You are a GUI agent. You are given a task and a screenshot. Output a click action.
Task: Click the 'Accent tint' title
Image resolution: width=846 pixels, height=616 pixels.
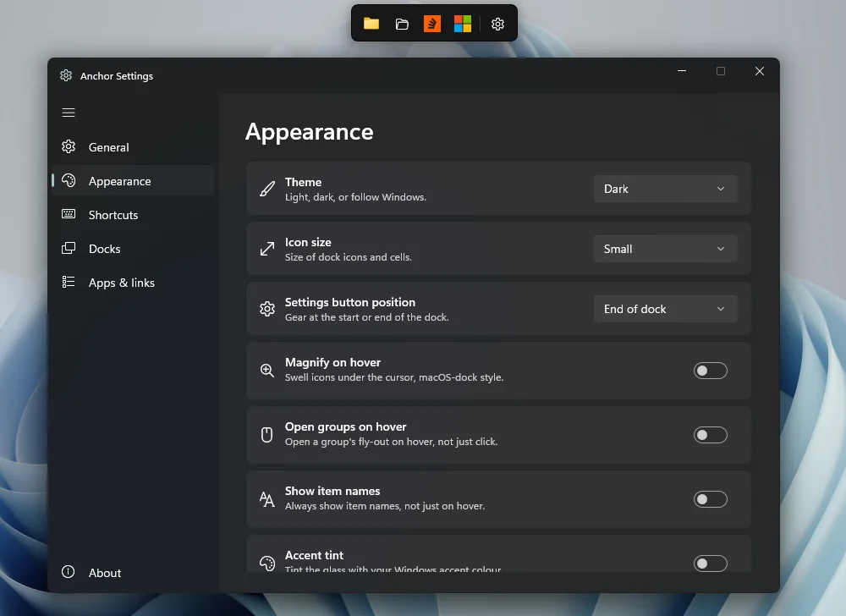314,555
